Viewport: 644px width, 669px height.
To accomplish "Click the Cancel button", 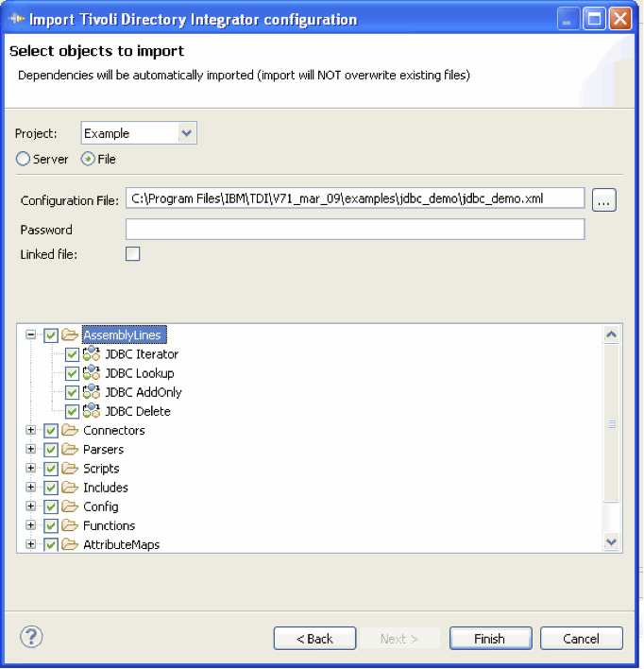I will (x=582, y=638).
